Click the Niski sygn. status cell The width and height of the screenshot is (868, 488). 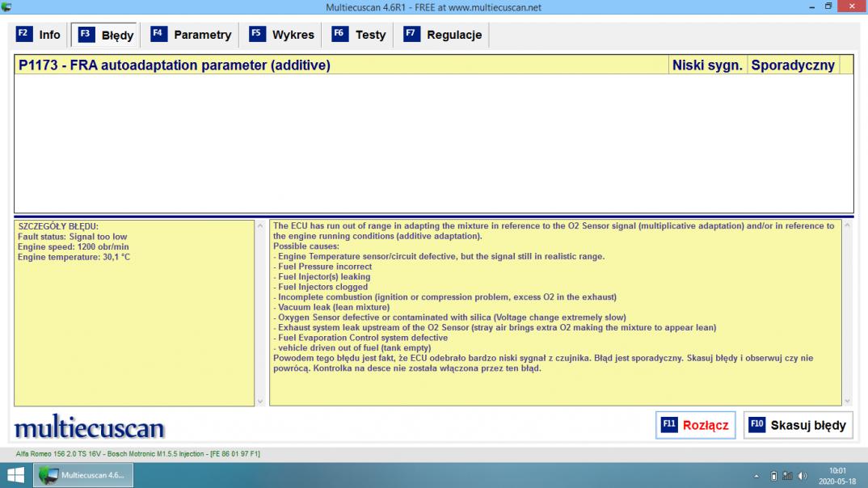tap(707, 65)
